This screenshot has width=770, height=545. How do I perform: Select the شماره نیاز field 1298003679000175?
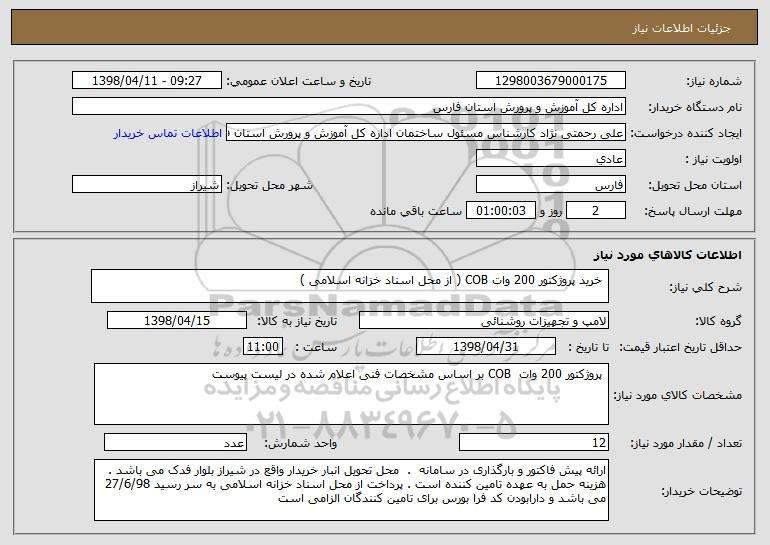[550, 81]
